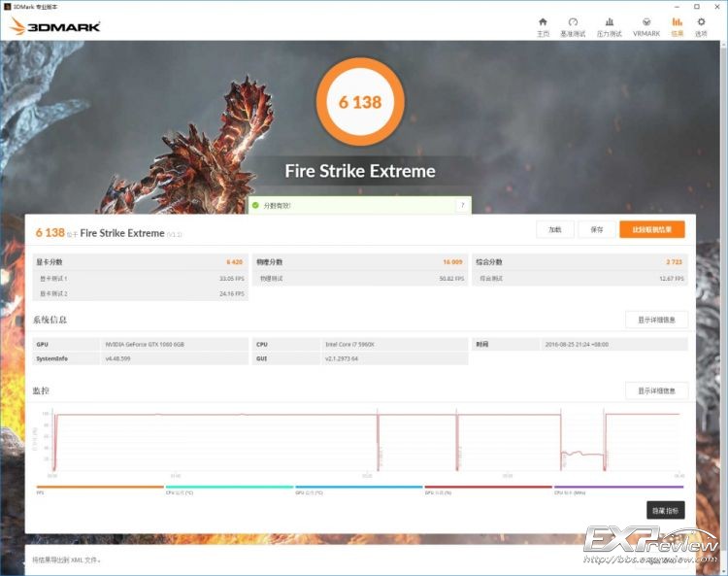Show details button beside 监控 heading
728x576 pixels.
tap(656, 390)
